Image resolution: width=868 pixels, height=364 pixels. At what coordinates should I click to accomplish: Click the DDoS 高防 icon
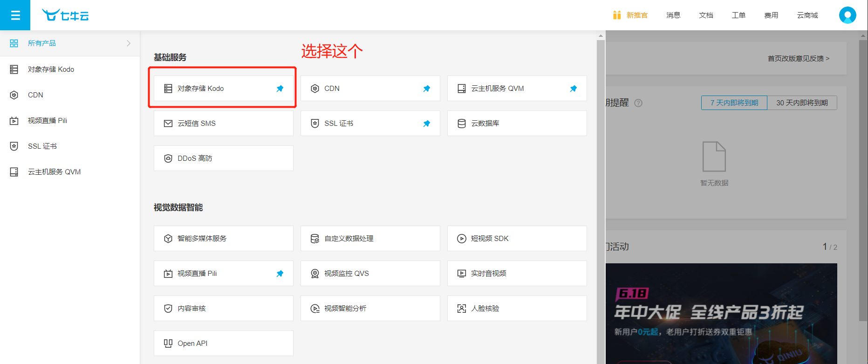168,158
